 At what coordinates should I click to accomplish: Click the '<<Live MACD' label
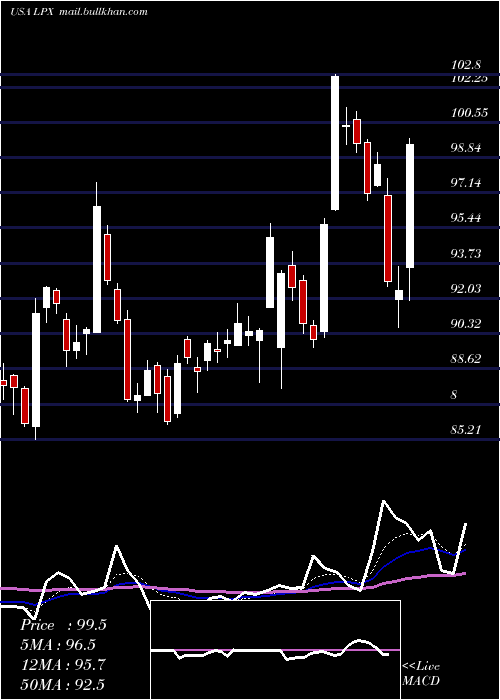click(421, 673)
